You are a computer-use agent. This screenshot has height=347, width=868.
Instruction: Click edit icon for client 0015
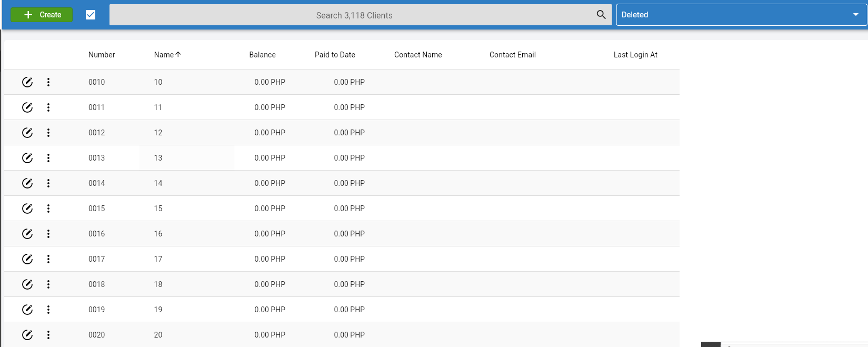tap(27, 209)
